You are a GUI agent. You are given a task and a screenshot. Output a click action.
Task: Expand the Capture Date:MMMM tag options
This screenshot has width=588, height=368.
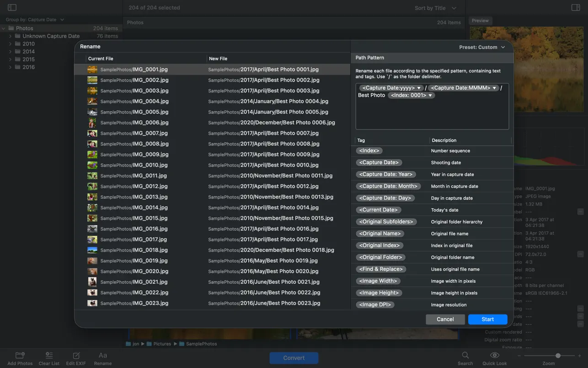(x=494, y=88)
